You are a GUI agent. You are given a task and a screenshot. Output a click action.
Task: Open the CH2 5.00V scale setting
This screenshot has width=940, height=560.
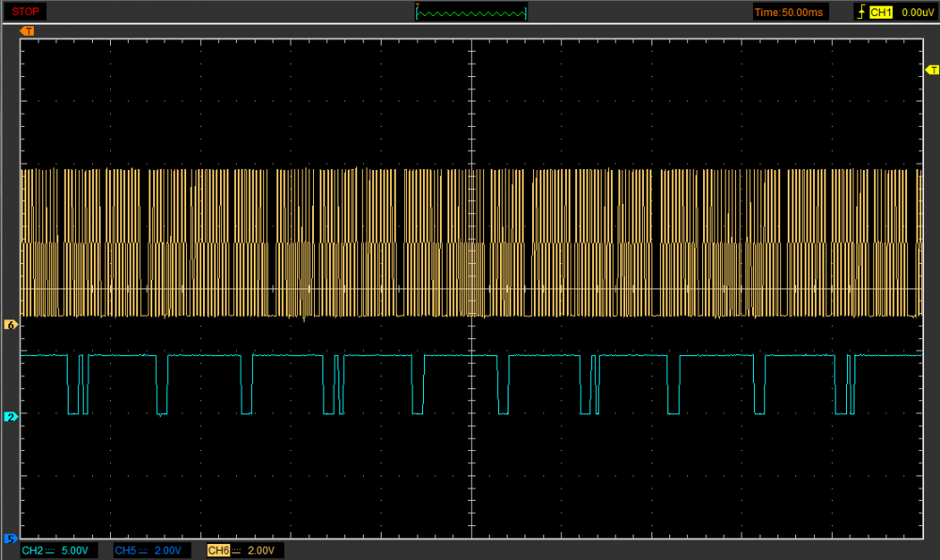point(74,551)
